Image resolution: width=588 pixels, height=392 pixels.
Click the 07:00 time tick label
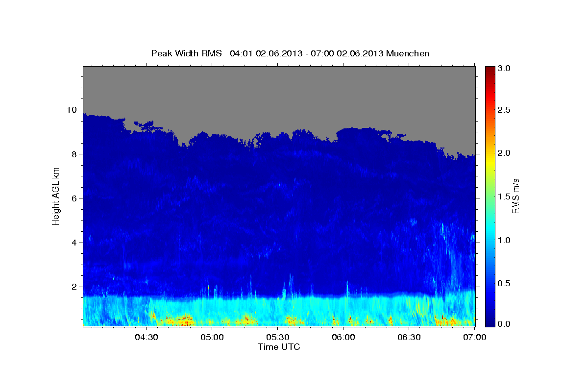475,337
